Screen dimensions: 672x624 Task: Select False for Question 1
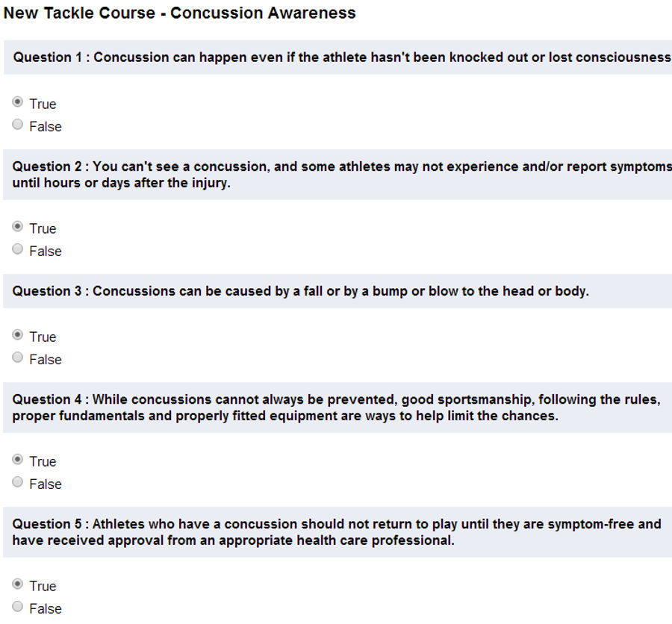[x=18, y=125]
